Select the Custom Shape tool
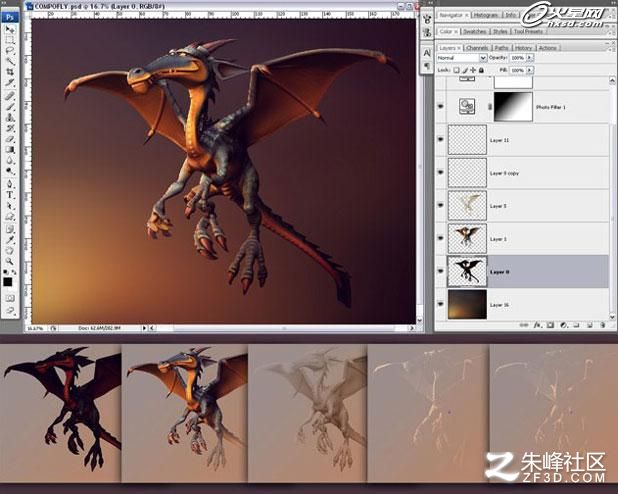The width and height of the screenshot is (618, 494). 10,216
